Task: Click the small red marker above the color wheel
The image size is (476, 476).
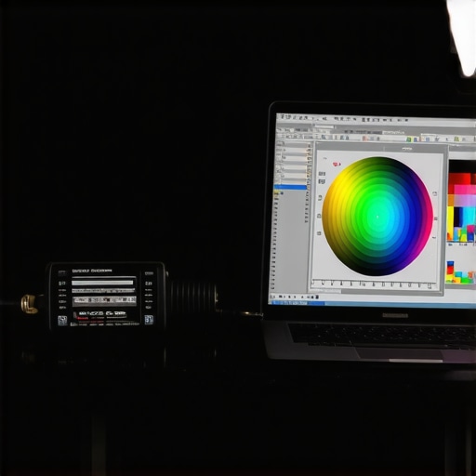Action: click(x=337, y=164)
